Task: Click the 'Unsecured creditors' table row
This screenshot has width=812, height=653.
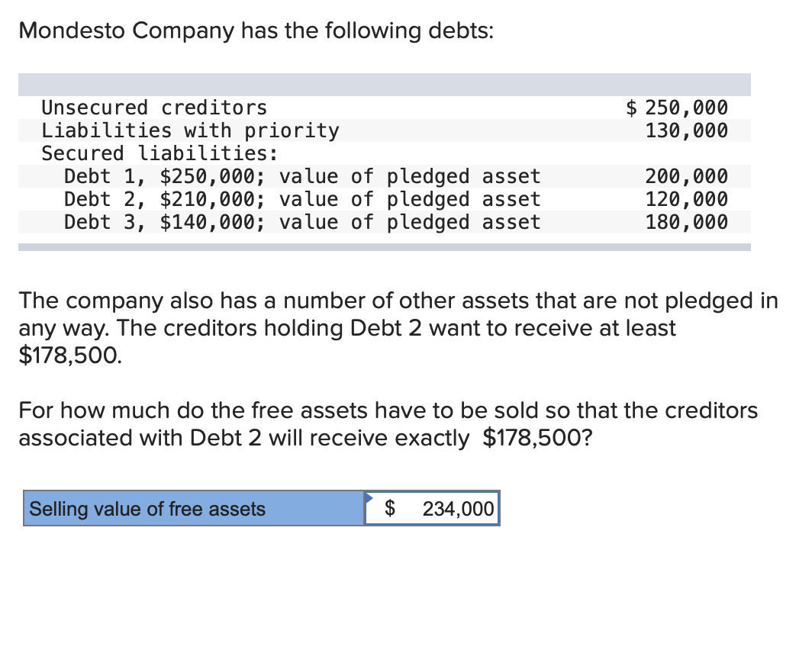Action: click(385, 108)
